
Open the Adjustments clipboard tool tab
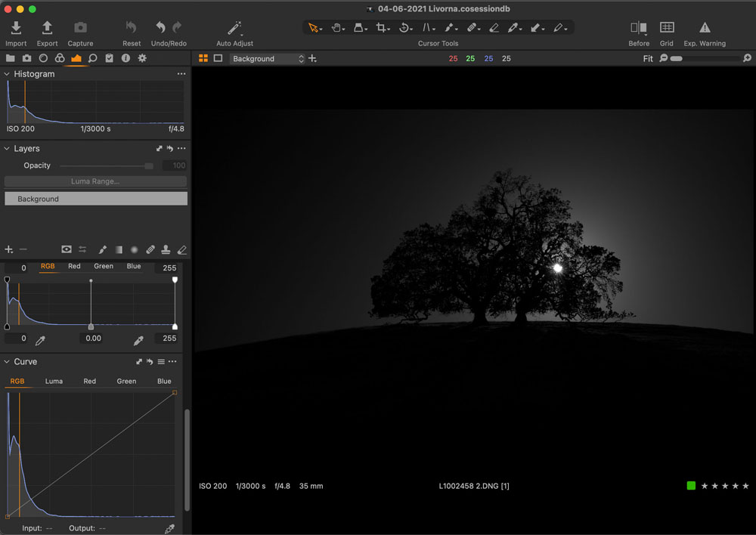click(110, 58)
